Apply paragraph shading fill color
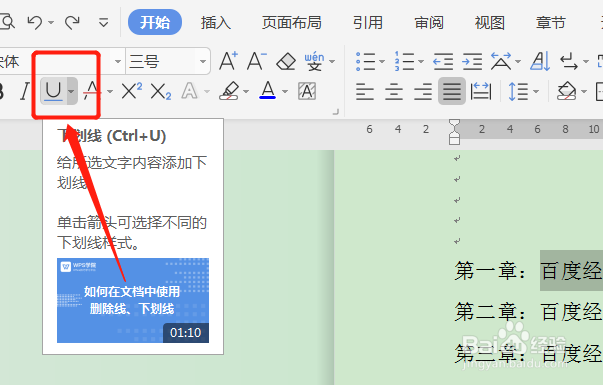This screenshot has width=603, height=385. (x=566, y=91)
